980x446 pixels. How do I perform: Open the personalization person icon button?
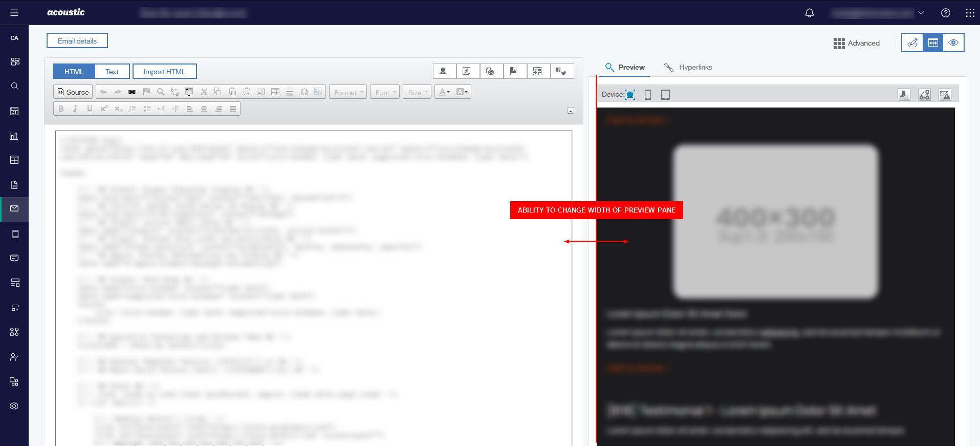(444, 71)
